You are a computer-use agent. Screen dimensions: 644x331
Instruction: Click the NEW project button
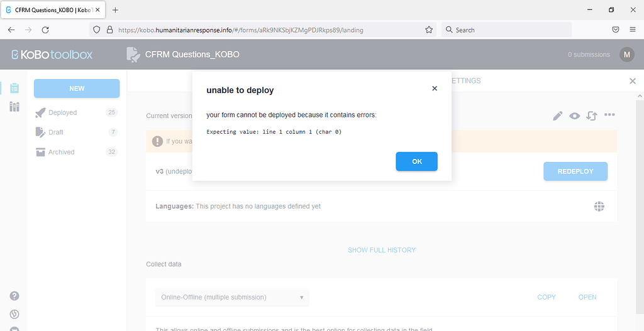click(x=77, y=89)
